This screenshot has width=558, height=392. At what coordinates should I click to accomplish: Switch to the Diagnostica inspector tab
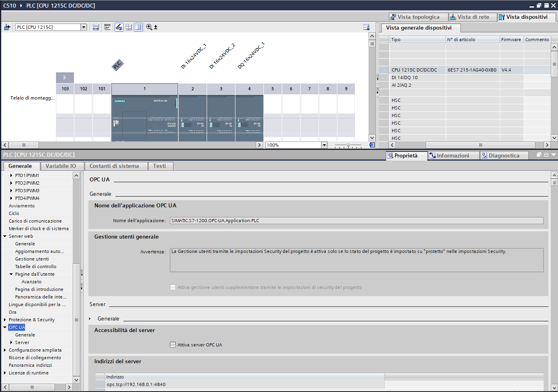pyautogui.click(x=504, y=155)
